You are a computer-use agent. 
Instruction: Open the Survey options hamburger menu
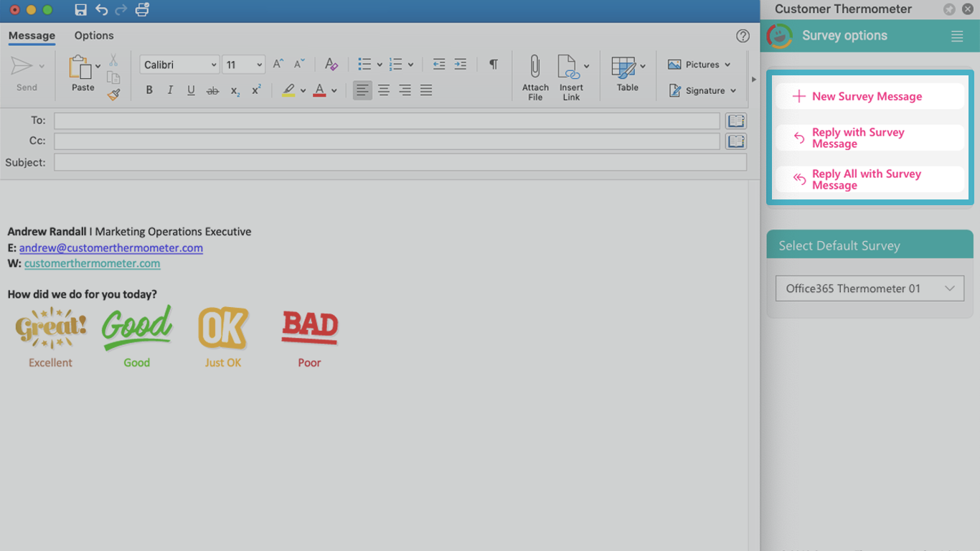pyautogui.click(x=957, y=37)
